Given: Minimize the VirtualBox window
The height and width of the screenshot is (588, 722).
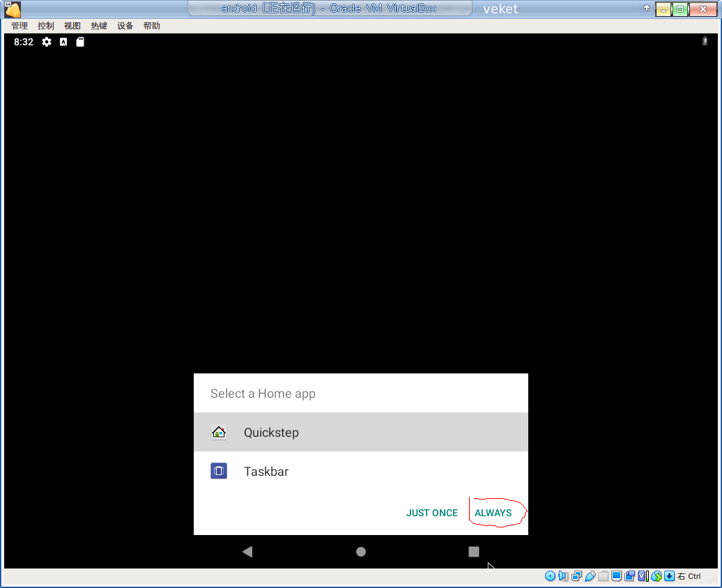Looking at the screenshot, I should [663, 9].
